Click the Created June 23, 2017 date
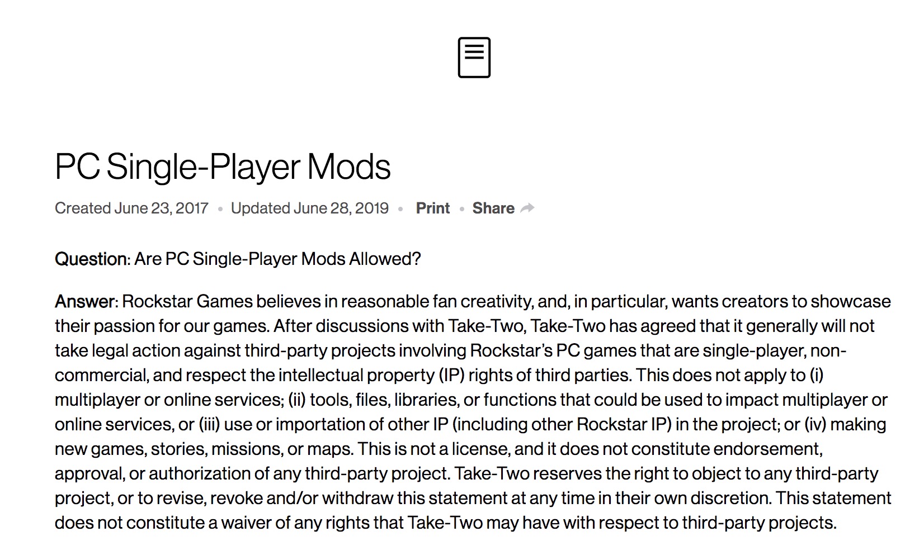Screen dimensions: 924x560 click(x=131, y=208)
